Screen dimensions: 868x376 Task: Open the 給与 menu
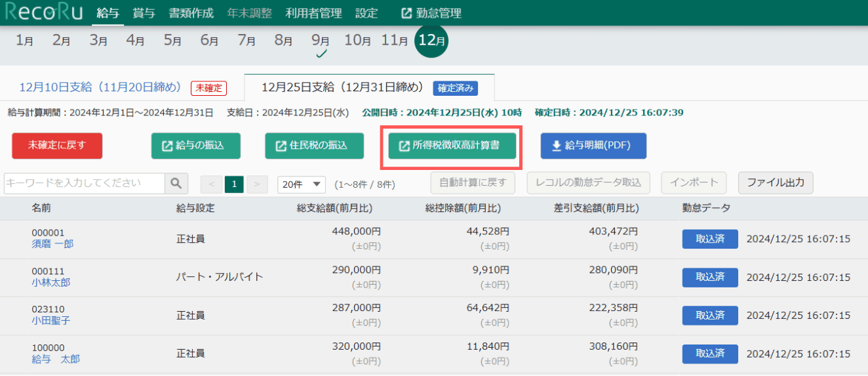click(108, 13)
